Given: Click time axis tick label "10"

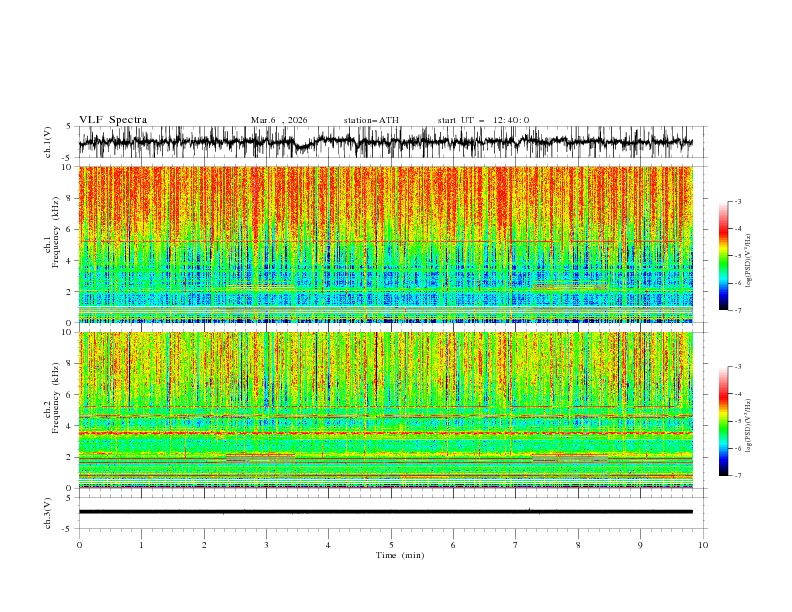Looking at the screenshot, I should pos(703,545).
